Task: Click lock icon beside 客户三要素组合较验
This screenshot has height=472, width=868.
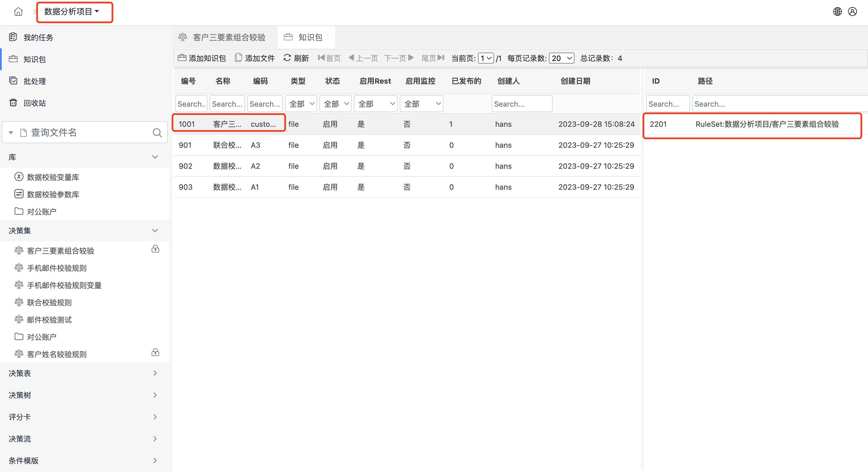Action: point(155,249)
